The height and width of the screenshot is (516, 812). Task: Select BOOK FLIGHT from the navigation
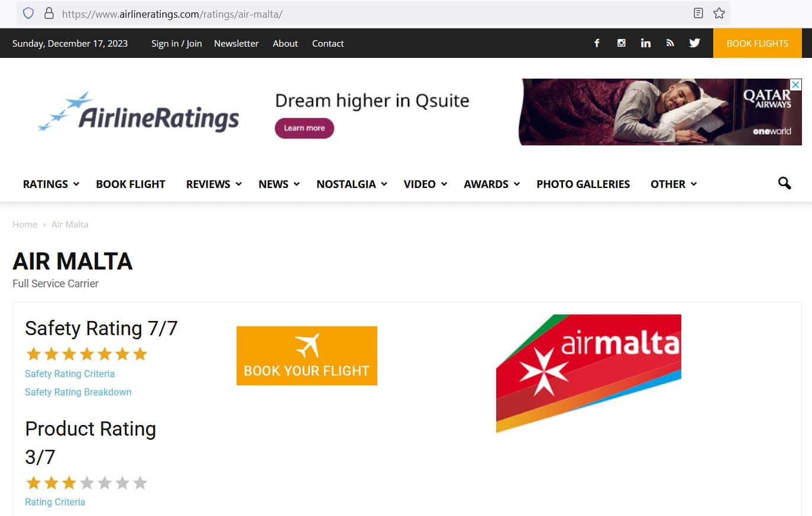[x=131, y=184]
